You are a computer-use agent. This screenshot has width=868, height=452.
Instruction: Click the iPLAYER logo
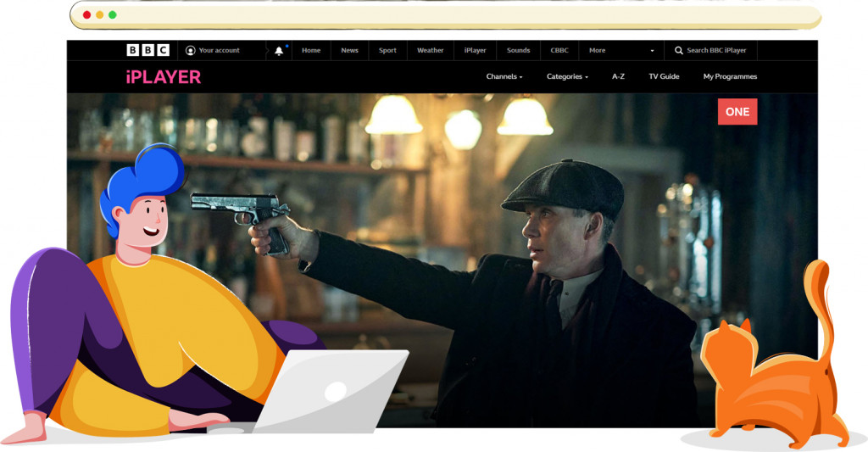164,77
